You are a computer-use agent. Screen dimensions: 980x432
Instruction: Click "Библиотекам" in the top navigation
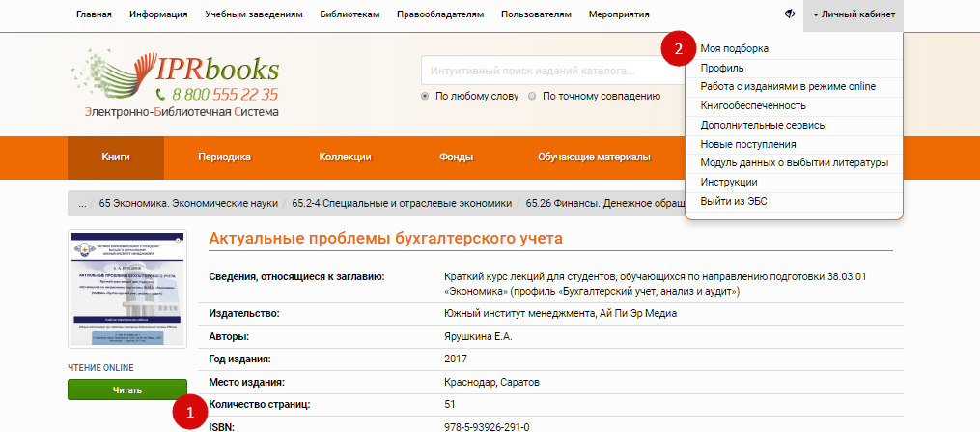[x=350, y=15]
